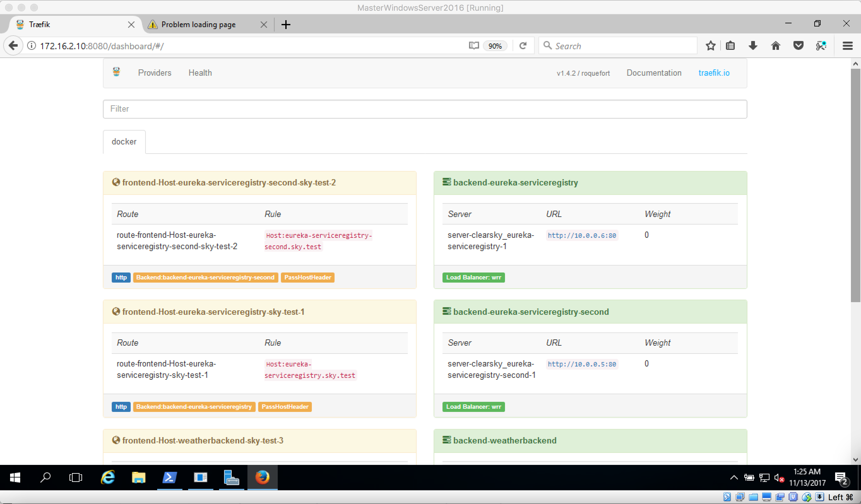Click the Firefox home icon
The image size is (861, 504).
point(775,46)
